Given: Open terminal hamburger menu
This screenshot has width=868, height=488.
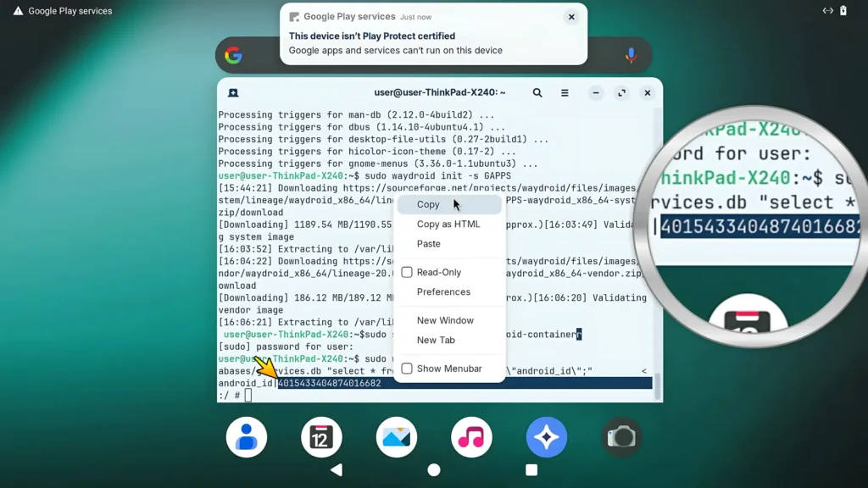Looking at the screenshot, I should 564,93.
